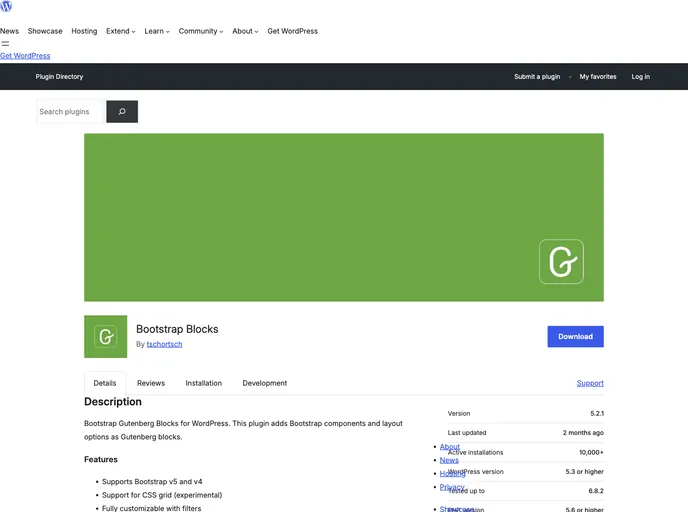Click the '2 months ago' value

[x=583, y=433]
